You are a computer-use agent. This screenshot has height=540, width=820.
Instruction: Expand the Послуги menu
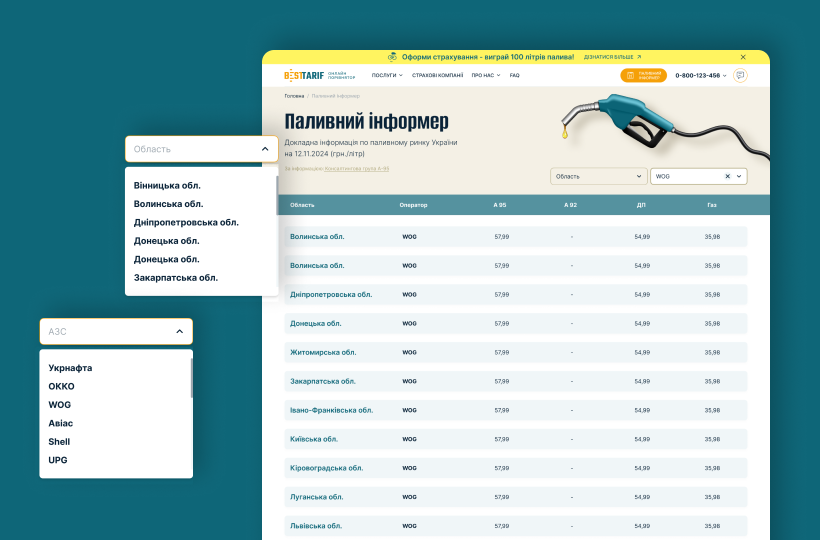(387, 75)
